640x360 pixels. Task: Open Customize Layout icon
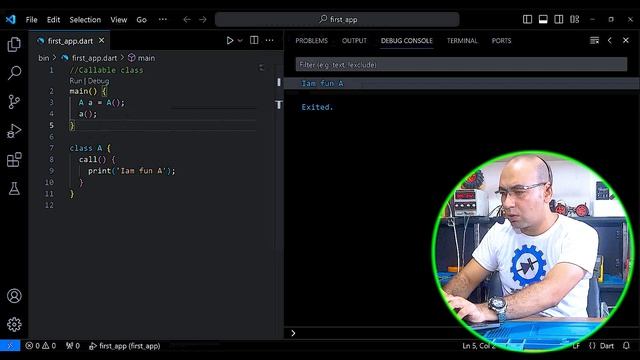(574, 19)
